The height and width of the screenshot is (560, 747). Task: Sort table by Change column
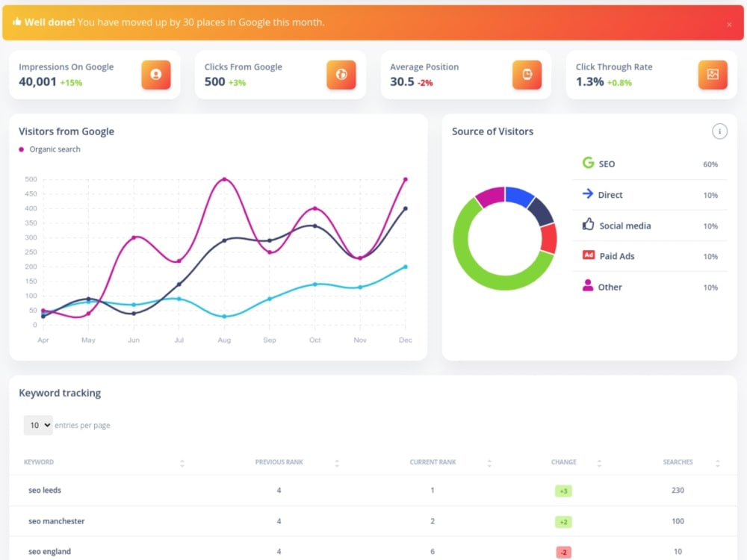599,464
